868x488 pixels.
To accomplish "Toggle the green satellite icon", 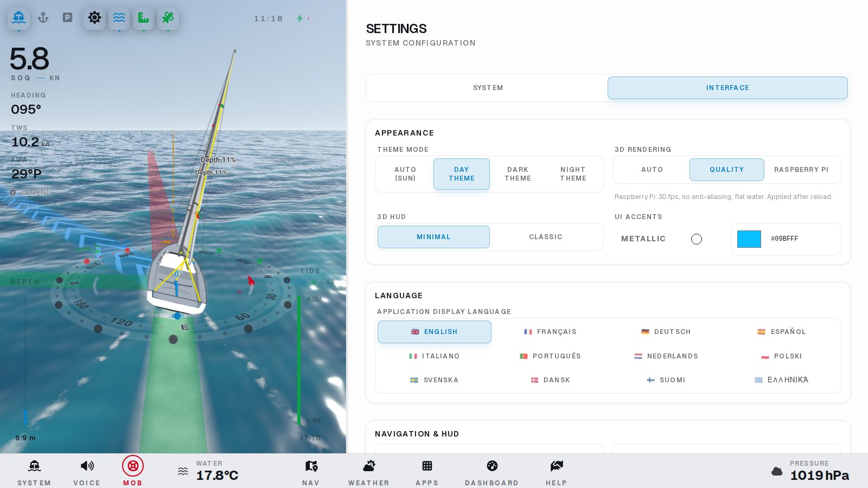I will pos(168,18).
